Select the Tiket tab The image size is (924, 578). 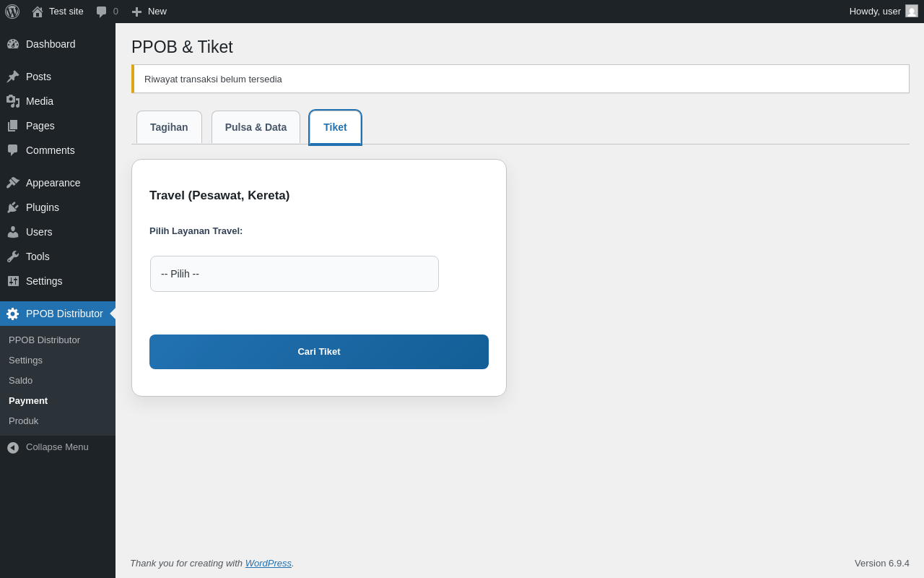(335, 127)
